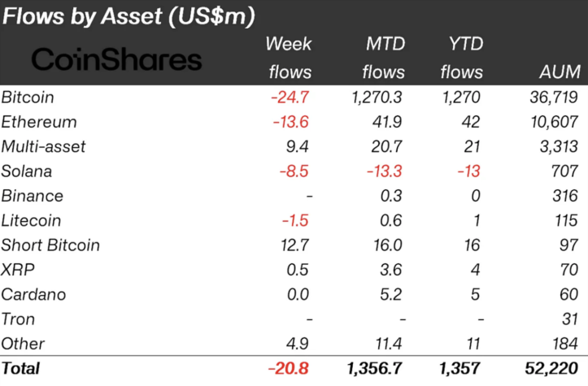This screenshot has height=386, width=588.
Task: Click the 'Flows by Asset (US$m)' title
Action: 128,16
